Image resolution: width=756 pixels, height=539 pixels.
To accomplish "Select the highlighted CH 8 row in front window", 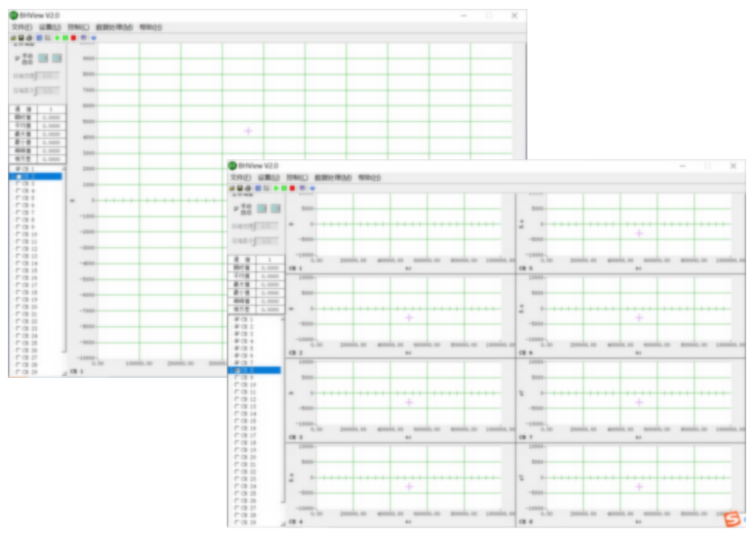I will pos(255,370).
